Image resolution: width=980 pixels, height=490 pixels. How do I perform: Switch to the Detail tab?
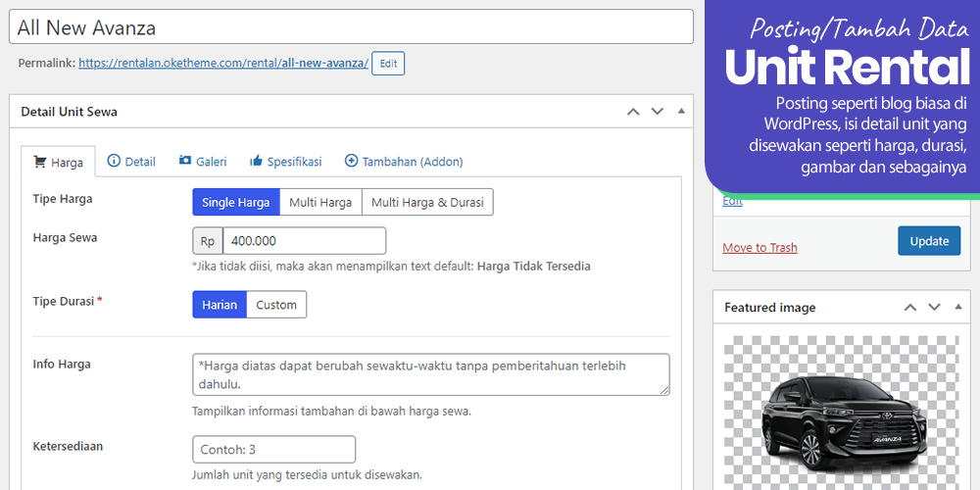(x=131, y=162)
